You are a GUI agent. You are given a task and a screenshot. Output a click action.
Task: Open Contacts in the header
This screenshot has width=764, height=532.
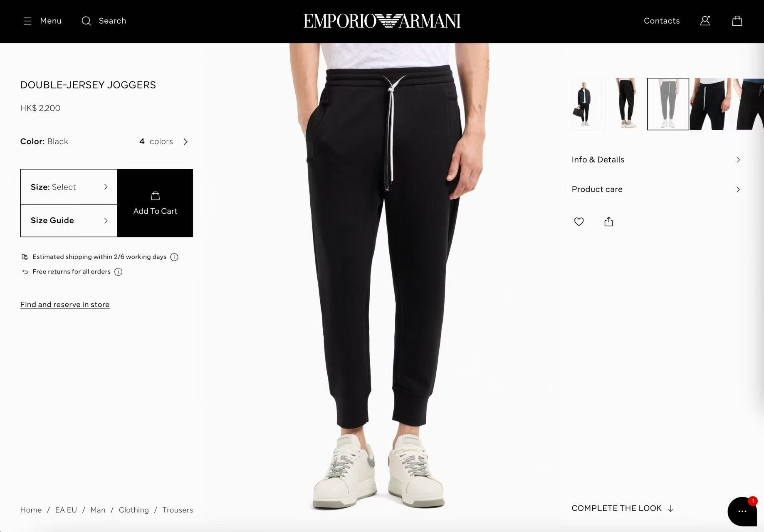point(662,21)
